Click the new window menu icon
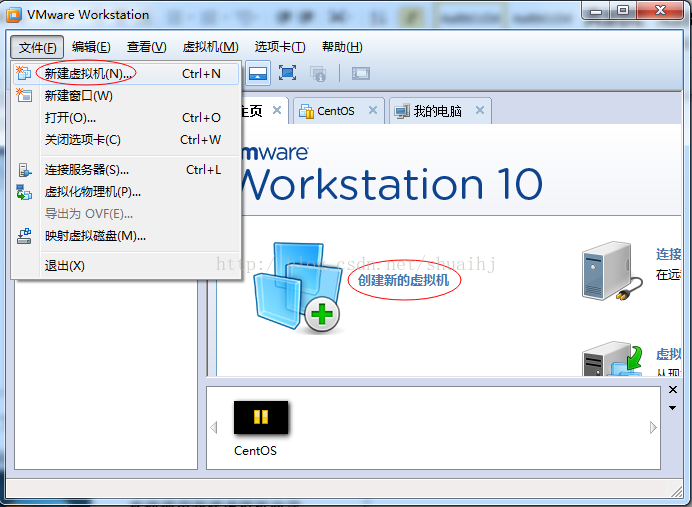Screen dimensions: 692x507 coord(24,95)
